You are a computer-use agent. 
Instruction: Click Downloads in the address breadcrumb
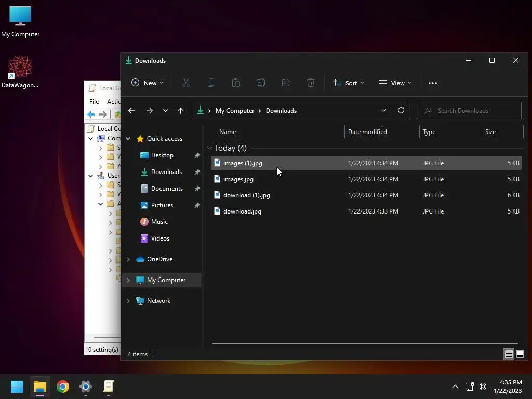point(281,111)
